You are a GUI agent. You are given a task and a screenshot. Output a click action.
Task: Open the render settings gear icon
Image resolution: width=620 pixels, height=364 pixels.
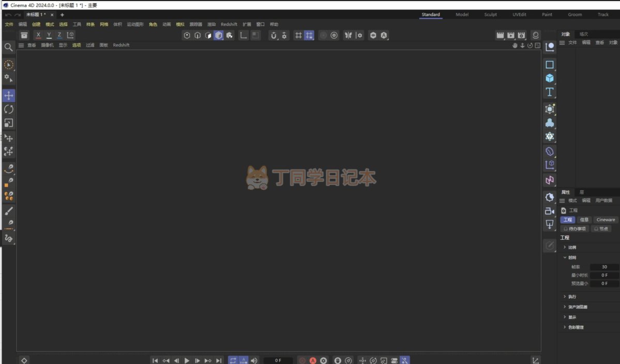pyautogui.click(x=522, y=35)
